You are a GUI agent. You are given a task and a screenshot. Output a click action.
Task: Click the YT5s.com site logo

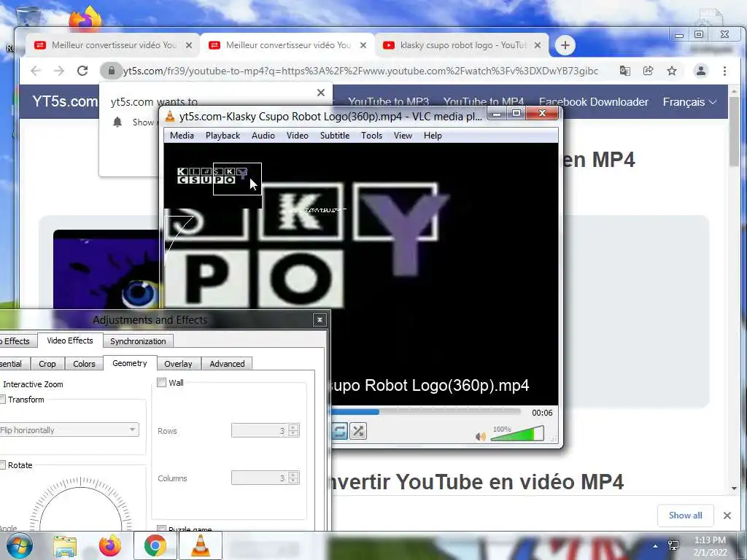(x=65, y=101)
